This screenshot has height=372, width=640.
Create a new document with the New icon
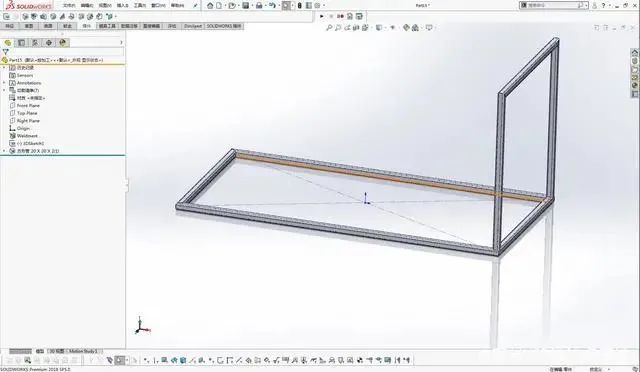[x=219, y=6]
